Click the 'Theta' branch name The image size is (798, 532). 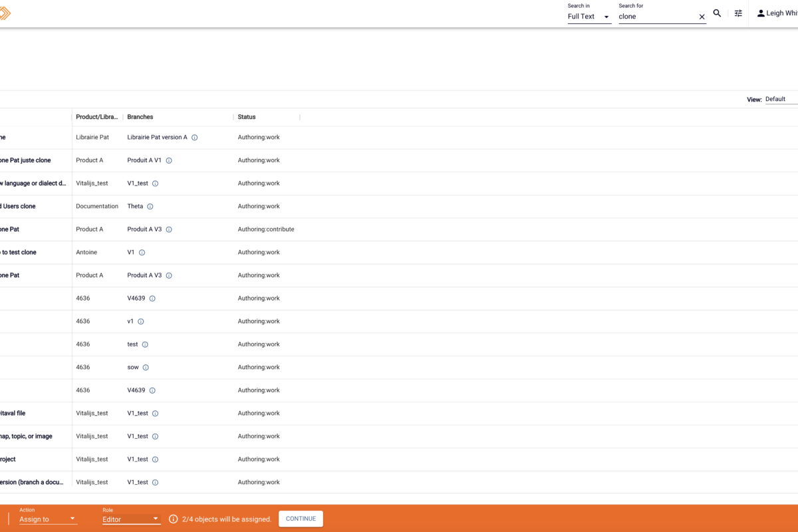pyautogui.click(x=135, y=206)
